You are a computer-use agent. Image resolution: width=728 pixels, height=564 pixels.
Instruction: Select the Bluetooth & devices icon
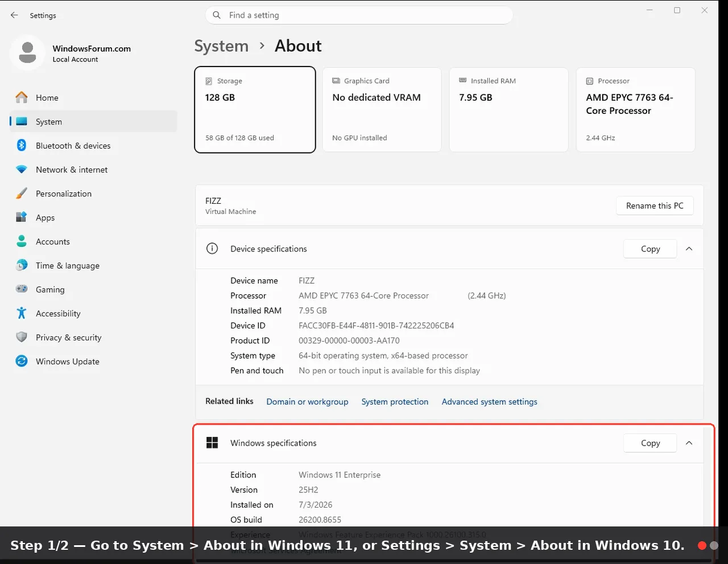pos(22,146)
